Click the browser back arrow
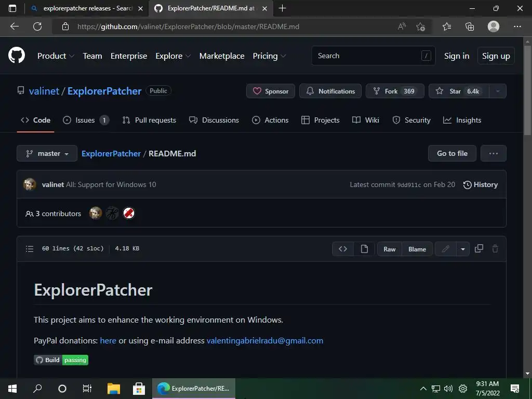Viewport: 532px width, 399px height. point(14,26)
